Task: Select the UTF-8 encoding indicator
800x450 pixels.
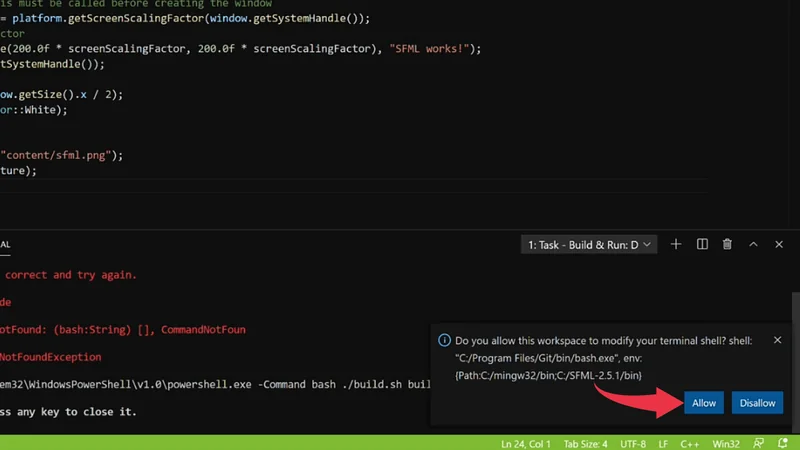Action: (634, 443)
